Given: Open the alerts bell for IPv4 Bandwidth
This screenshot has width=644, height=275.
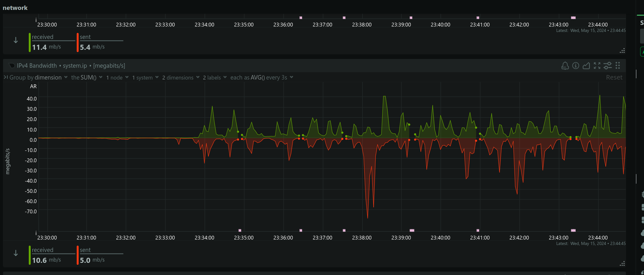Looking at the screenshot, I should coord(565,66).
